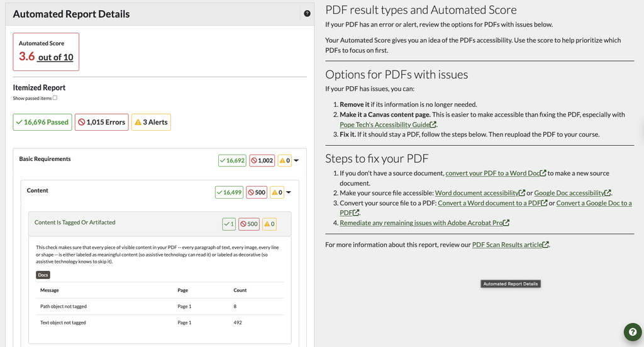Collapse the Basic Requirements section arrow

point(296,160)
